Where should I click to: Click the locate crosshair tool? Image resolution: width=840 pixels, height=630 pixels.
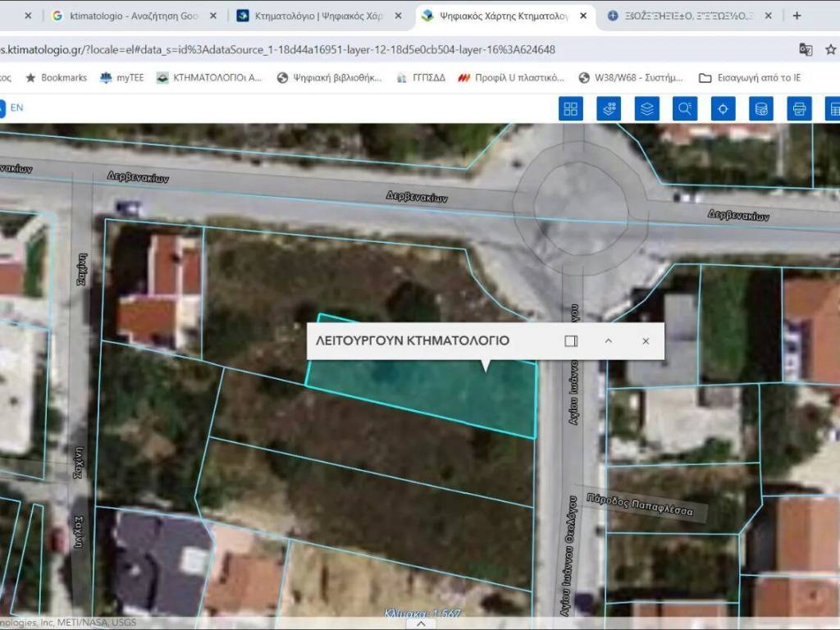click(x=723, y=108)
